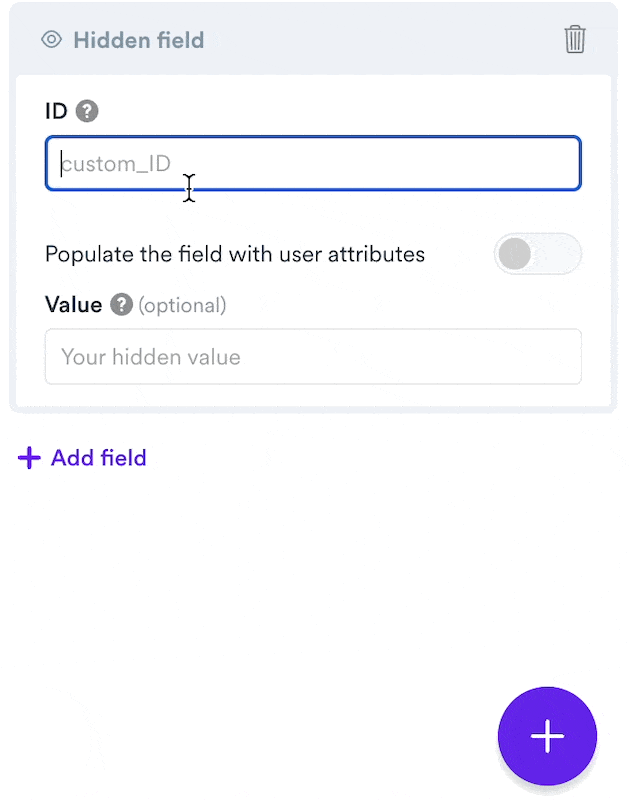The height and width of the screenshot is (800, 630).
Task: Click the gray knob of the toggle switch
Action: (x=515, y=254)
